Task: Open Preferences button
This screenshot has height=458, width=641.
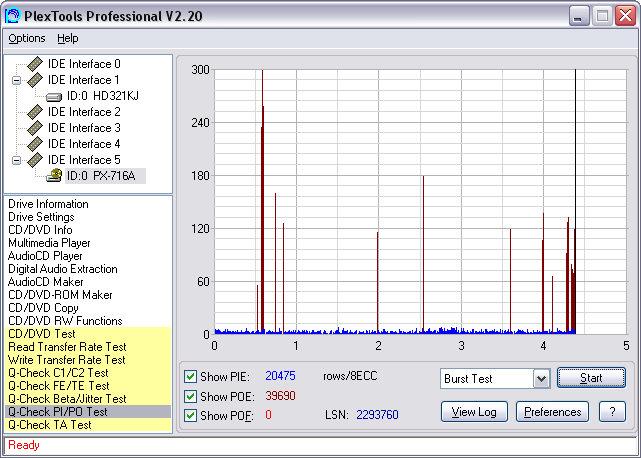Action: click(x=552, y=412)
